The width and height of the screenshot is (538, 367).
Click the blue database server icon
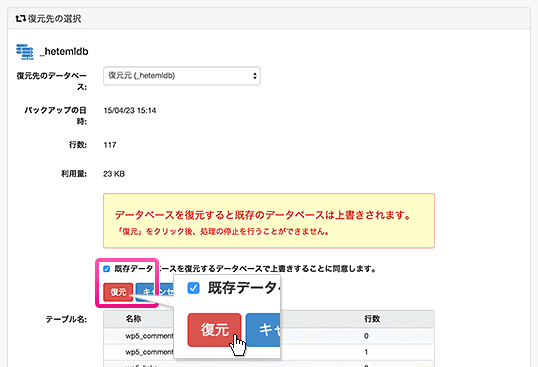[x=25, y=52]
